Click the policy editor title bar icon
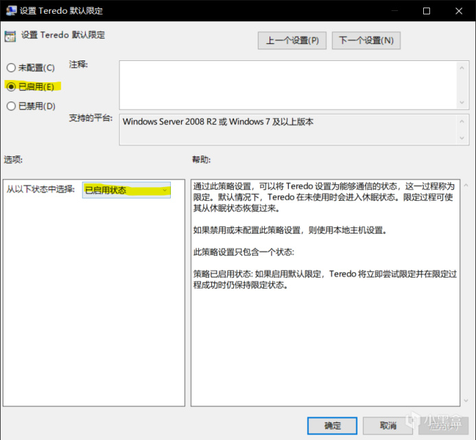The width and height of the screenshot is (476, 440). coord(11,11)
